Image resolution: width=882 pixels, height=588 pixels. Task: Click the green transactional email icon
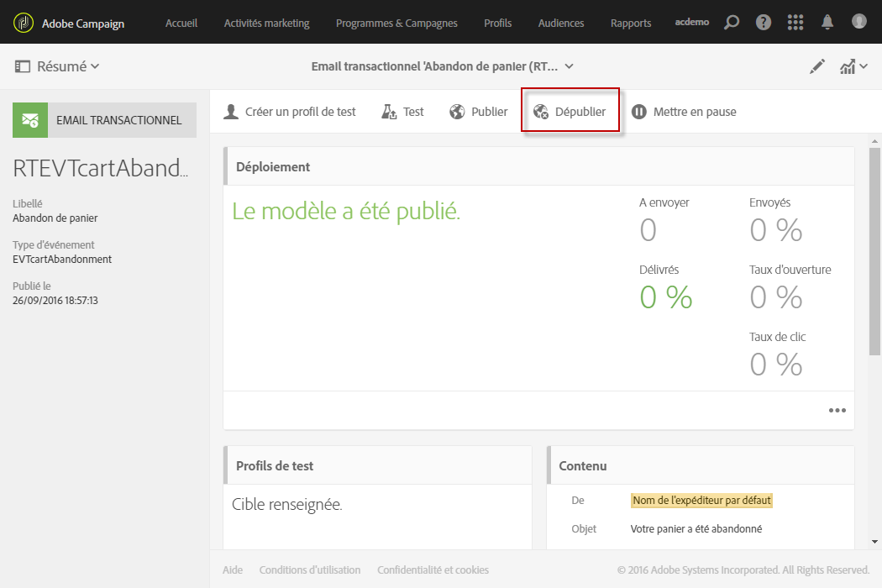(30, 120)
